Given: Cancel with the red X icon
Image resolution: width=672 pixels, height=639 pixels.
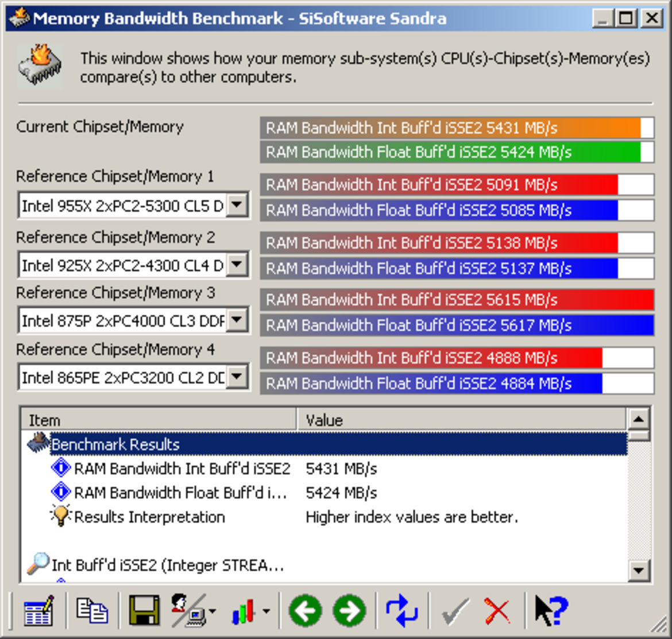Looking at the screenshot, I should point(497,611).
